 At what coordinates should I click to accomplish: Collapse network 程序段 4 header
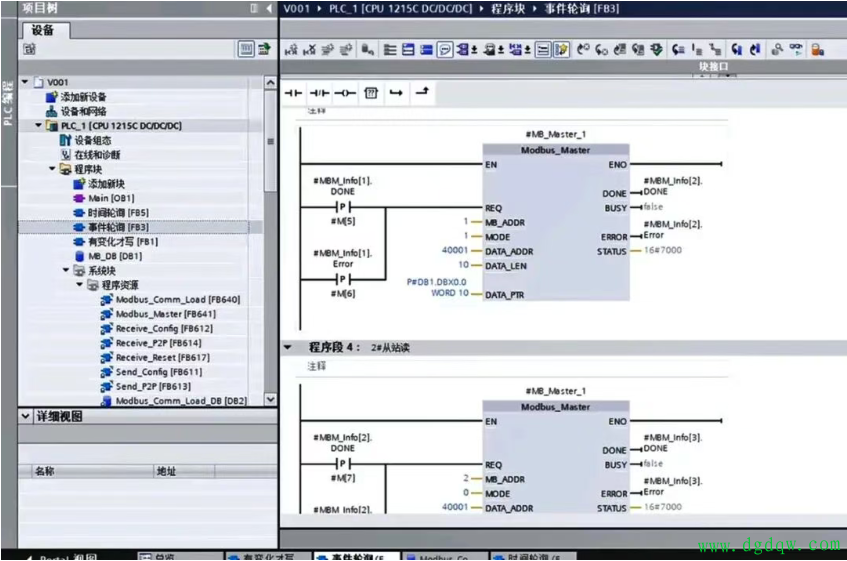point(288,347)
